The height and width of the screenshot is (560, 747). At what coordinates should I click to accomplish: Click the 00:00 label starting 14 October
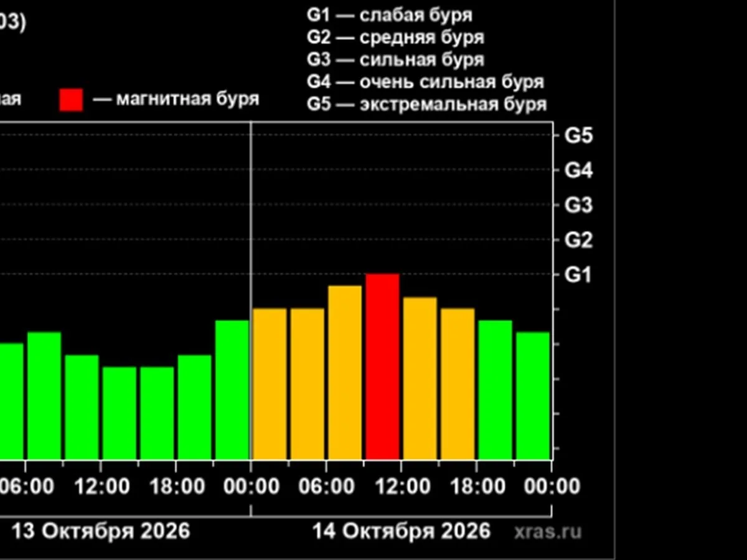pos(251,486)
